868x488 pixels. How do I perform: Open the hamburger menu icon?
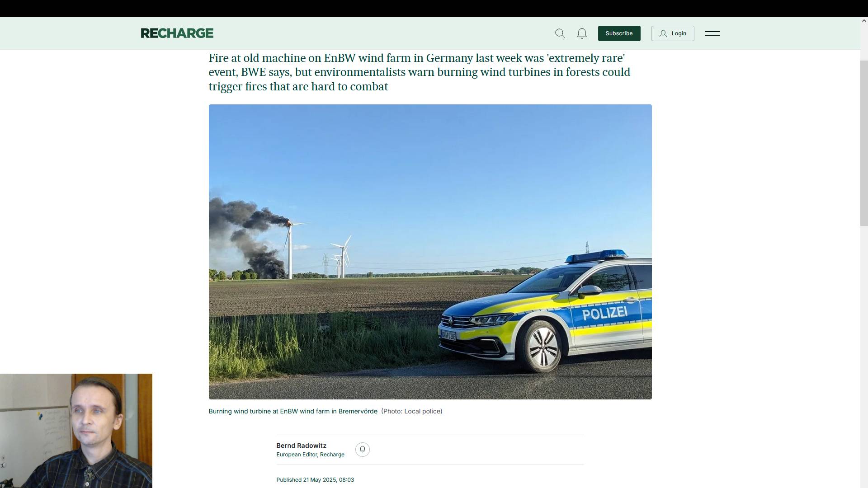pyautogui.click(x=712, y=33)
